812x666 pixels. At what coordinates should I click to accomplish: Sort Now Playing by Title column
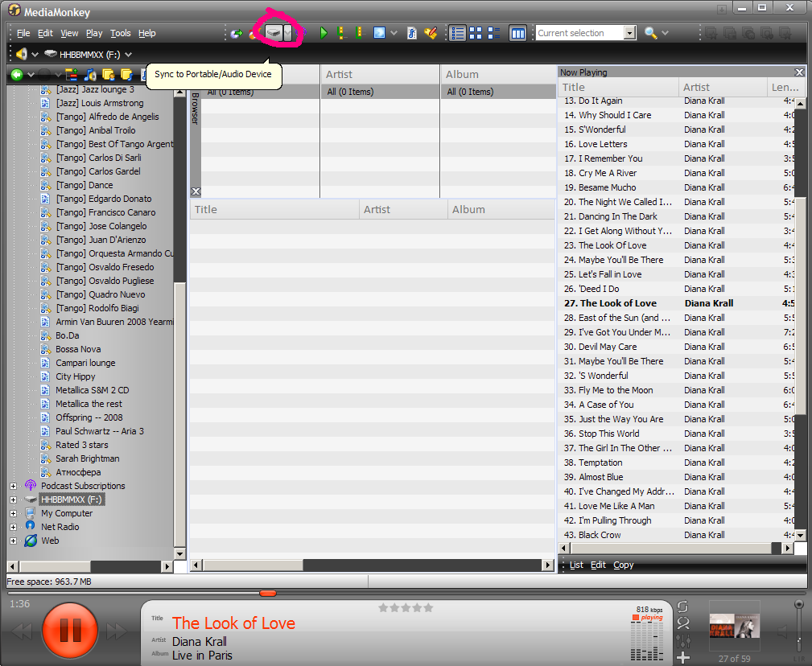tap(620, 88)
